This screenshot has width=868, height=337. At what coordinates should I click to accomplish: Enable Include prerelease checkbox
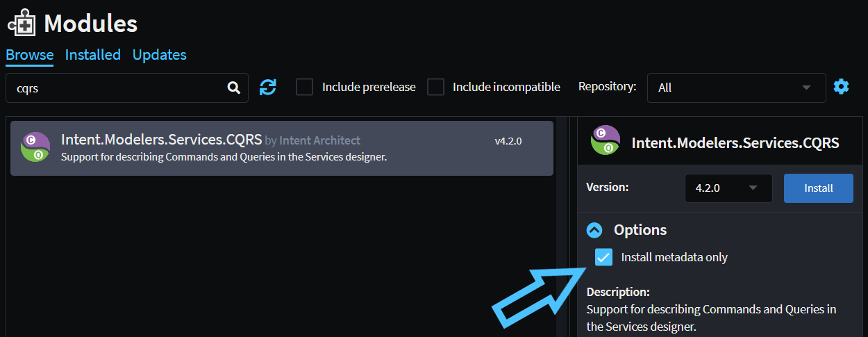(304, 87)
